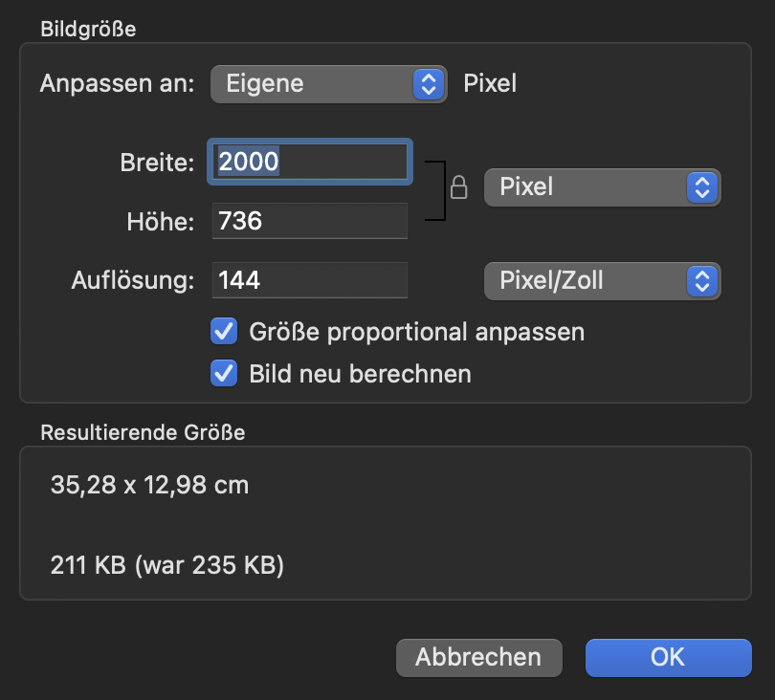Disable the "Bild neu berechnen" checkbox
This screenshot has height=700, width=775.
coord(224,373)
